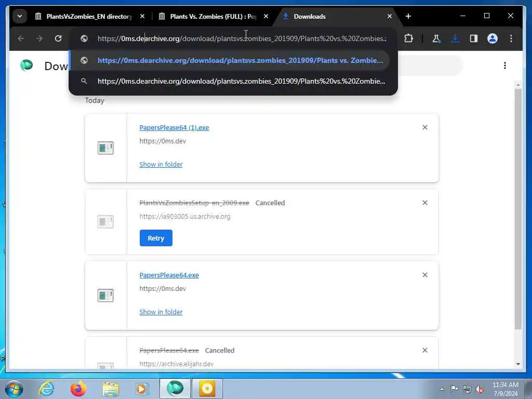Screen dimensions: 532x399
Task: Open the network tray icon
Action: (467, 389)
